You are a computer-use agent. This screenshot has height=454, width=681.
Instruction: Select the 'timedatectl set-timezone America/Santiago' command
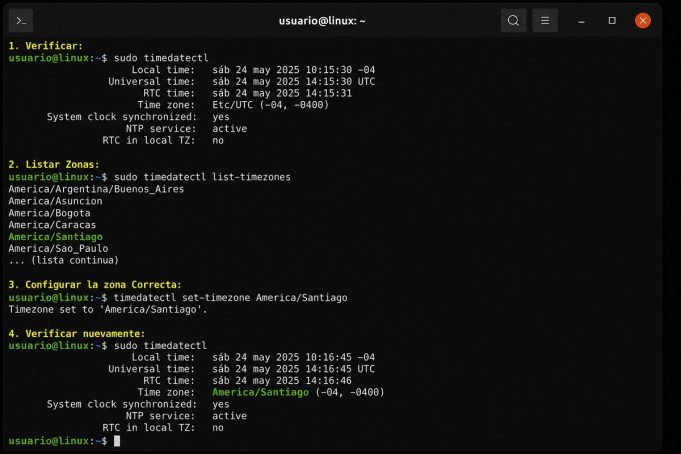[x=230, y=298]
